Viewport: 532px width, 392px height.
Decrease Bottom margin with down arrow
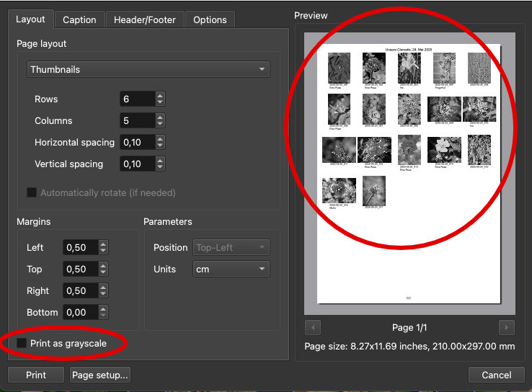[x=103, y=316]
